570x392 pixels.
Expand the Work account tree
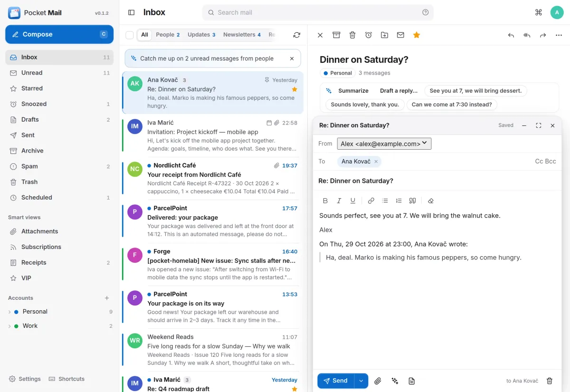[x=9, y=326]
